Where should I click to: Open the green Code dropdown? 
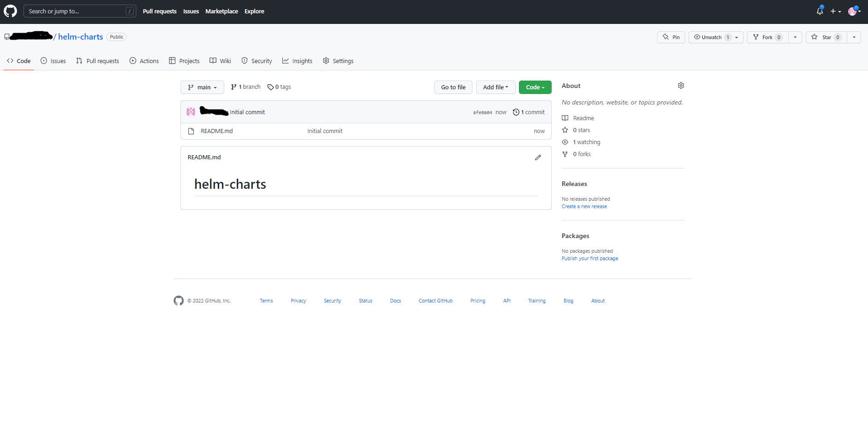[535, 87]
